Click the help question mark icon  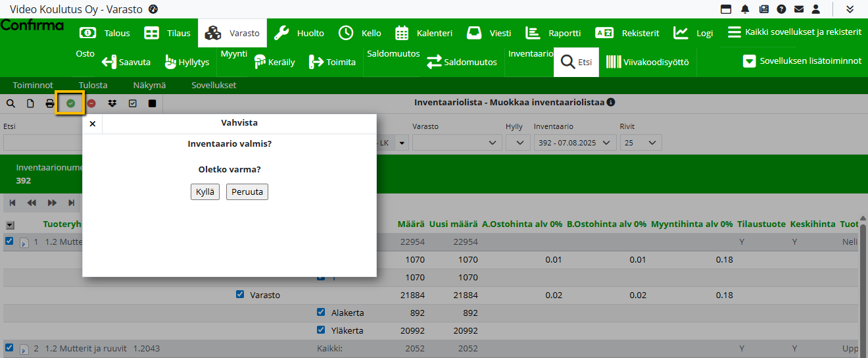click(781, 9)
